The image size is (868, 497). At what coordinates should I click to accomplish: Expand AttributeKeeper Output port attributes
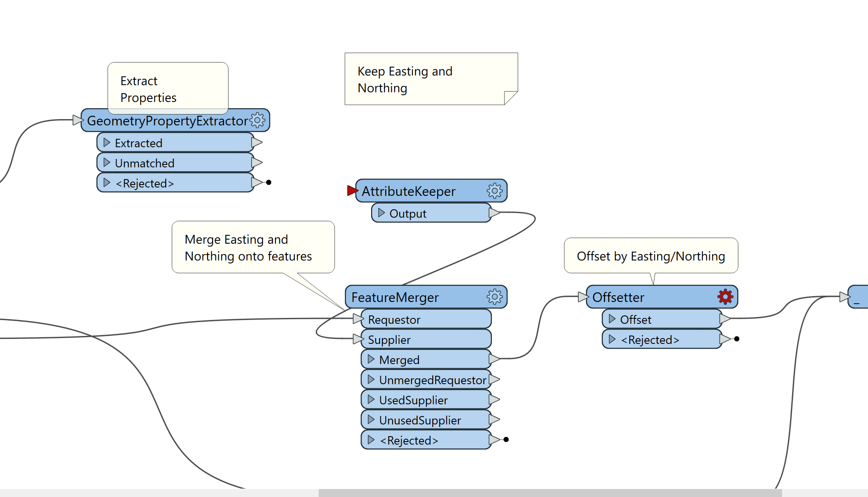click(x=381, y=213)
